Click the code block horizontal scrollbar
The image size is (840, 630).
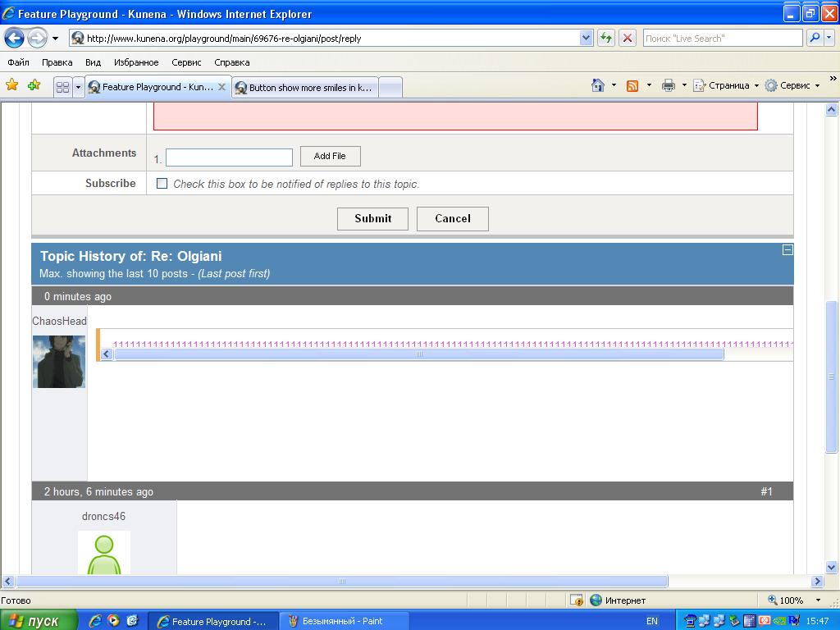point(418,354)
